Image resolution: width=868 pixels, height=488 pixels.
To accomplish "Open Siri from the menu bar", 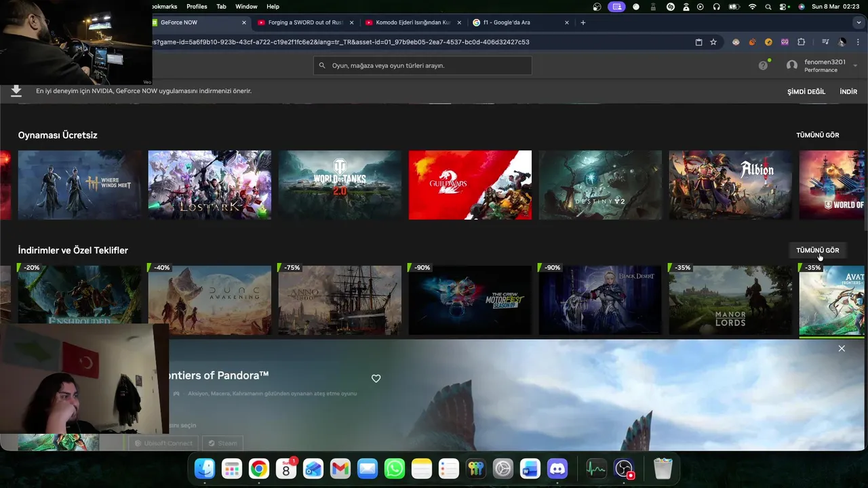I will point(801,7).
